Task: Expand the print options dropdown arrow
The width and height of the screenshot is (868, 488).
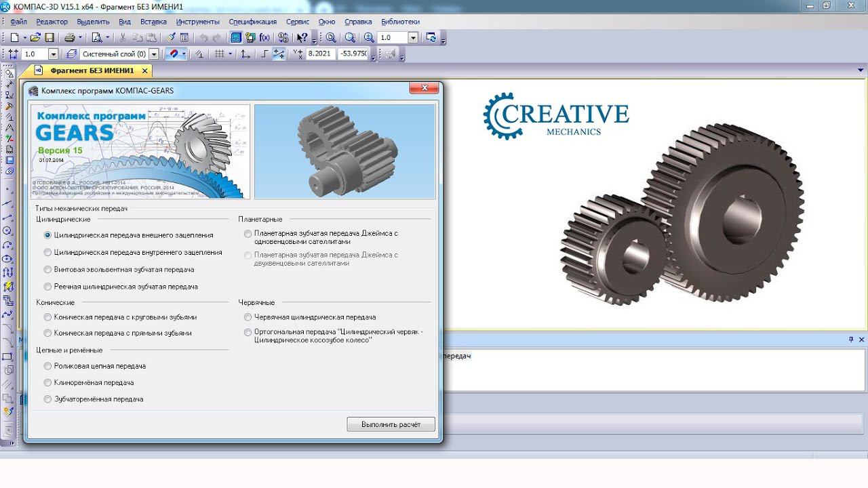Action: pos(80,38)
